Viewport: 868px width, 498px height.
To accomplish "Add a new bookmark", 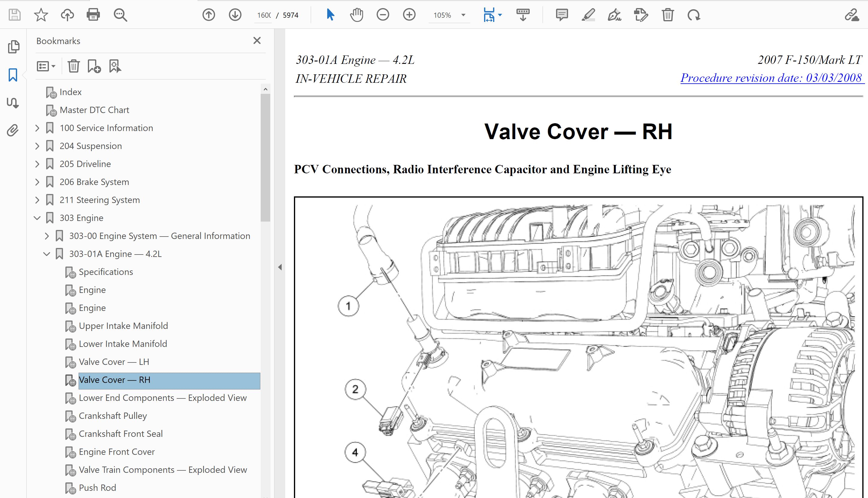I will (94, 66).
